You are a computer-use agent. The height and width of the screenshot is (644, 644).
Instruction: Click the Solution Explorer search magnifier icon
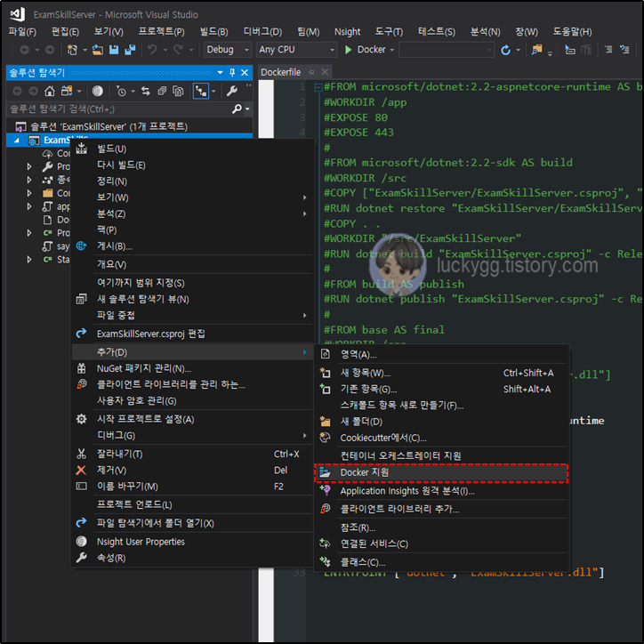(x=237, y=109)
